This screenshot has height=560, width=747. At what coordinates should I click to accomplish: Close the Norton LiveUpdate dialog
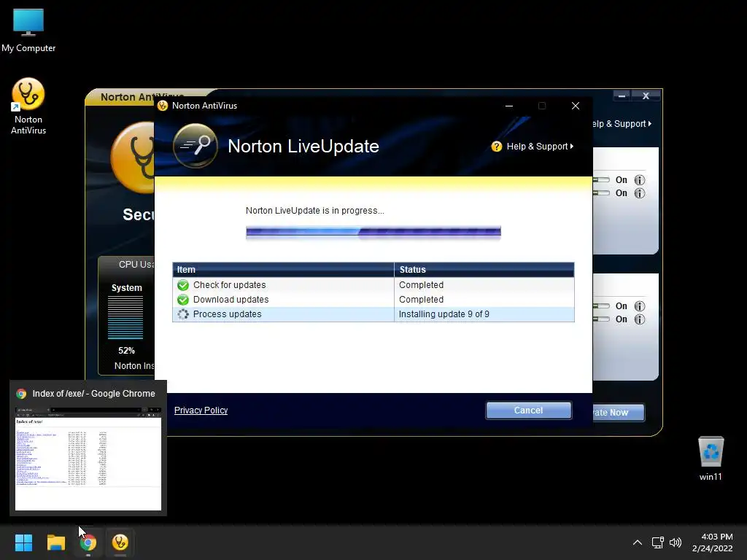[x=576, y=106]
